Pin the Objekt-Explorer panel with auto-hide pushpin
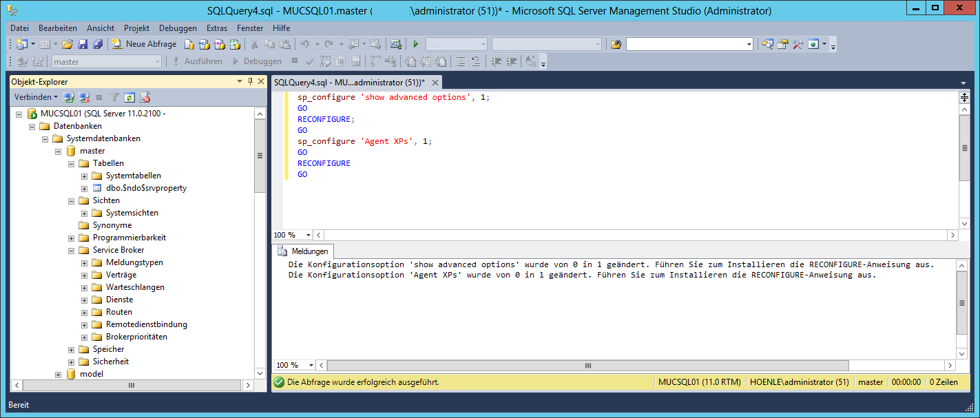The image size is (980, 418). (250, 81)
